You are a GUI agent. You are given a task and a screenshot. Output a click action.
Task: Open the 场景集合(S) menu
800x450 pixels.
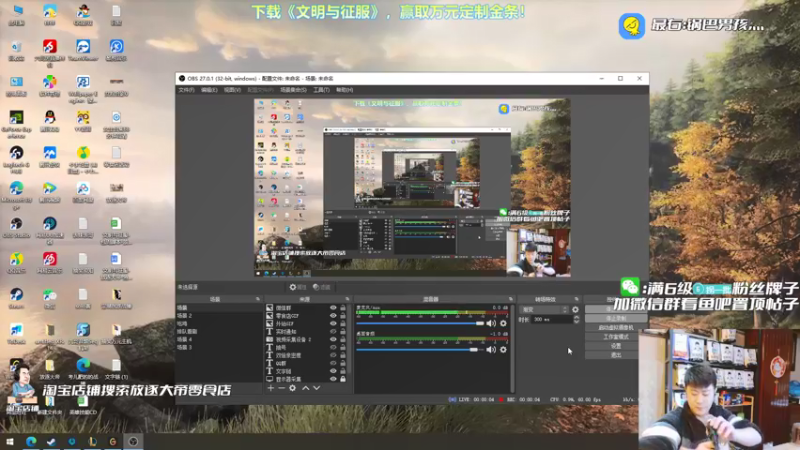293,90
